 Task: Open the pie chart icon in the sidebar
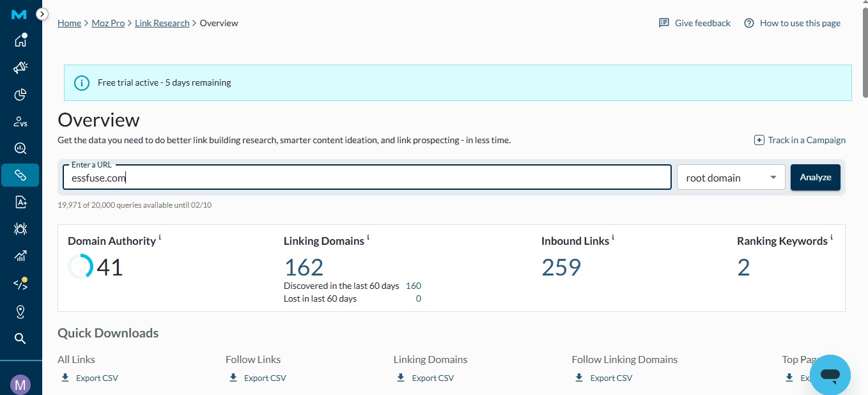[20, 95]
